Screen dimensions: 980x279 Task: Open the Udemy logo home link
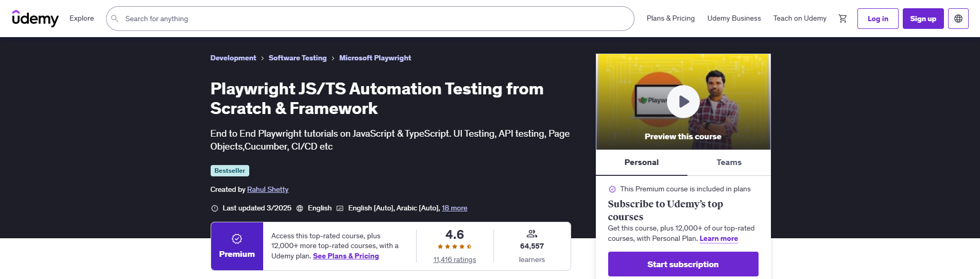point(35,19)
